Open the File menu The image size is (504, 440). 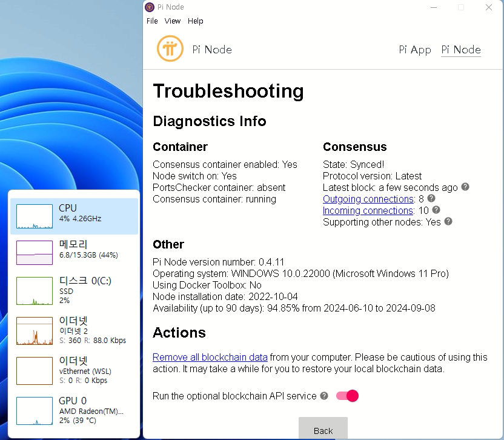point(152,21)
